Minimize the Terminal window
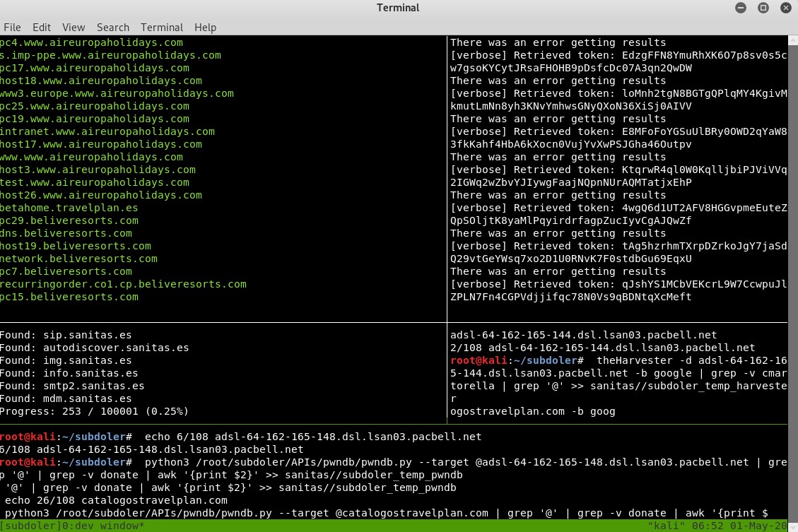 [741, 8]
